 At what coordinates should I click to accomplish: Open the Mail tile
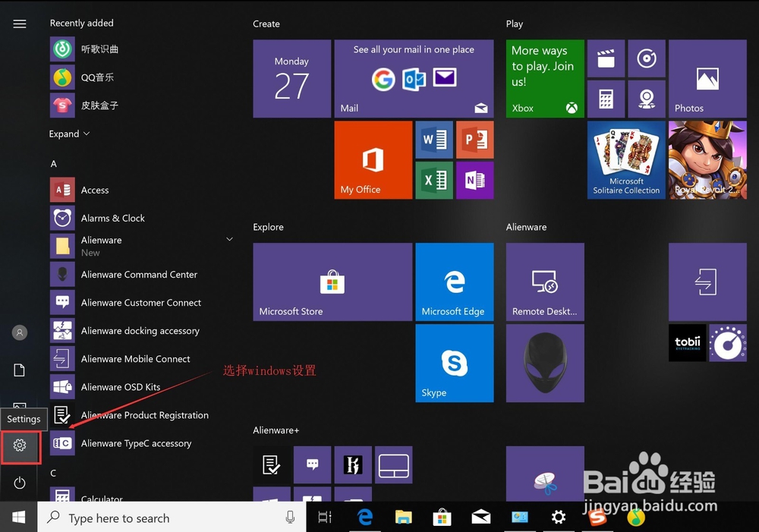pos(414,78)
